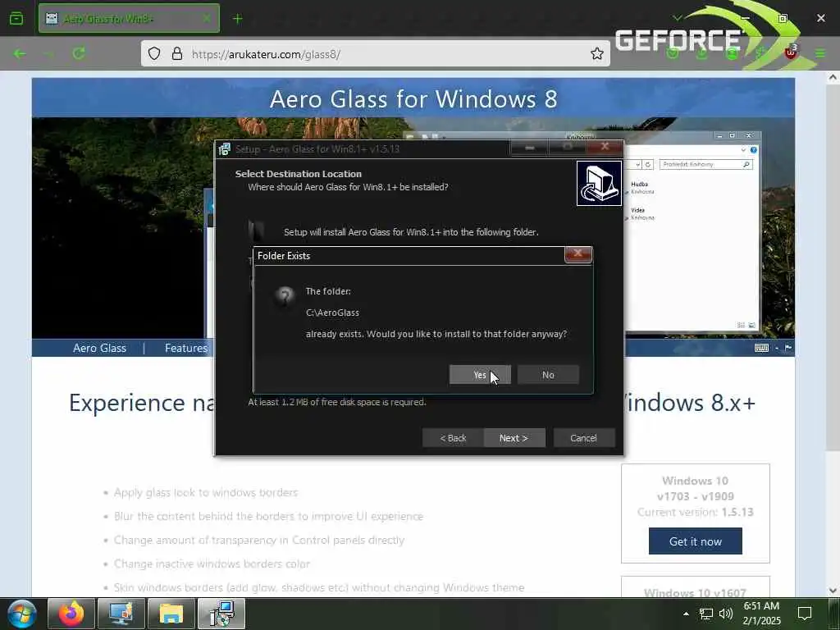Open Firefox from the taskbar
Image resolution: width=840 pixels, height=630 pixels.
pos(71,614)
